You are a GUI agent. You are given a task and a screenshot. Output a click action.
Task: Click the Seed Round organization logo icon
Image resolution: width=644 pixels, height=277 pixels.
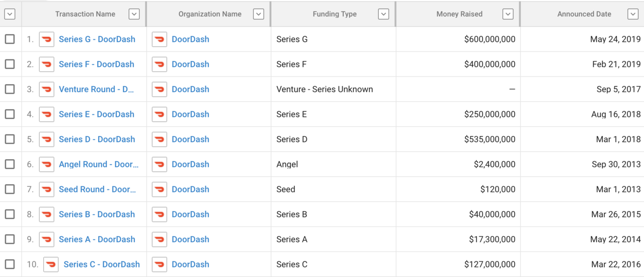click(x=159, y=189)
